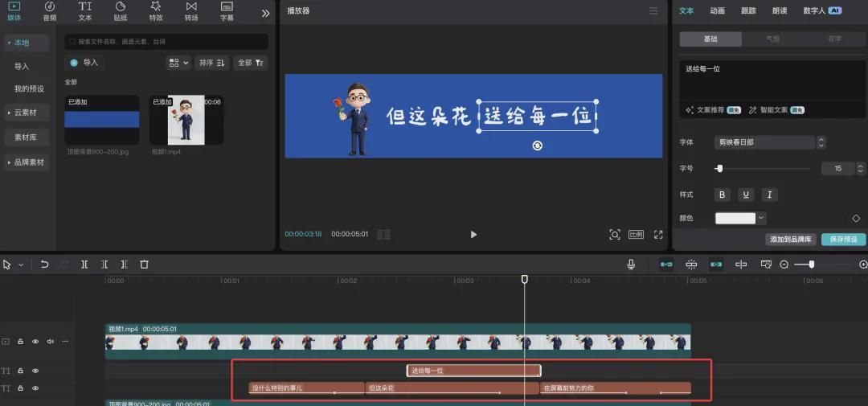This screenshot has height=406, width=868.
Task: Open the 全部 filter dropdown
Action: tap(250, 63)
